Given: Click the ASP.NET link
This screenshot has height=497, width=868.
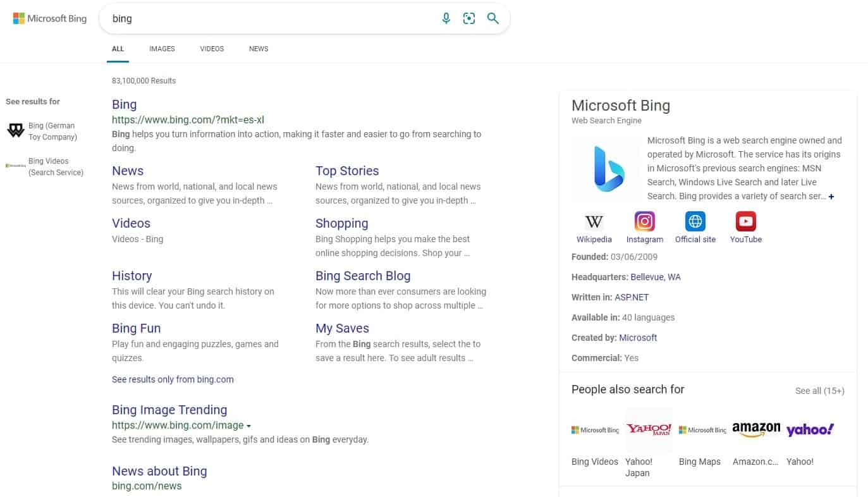Looking at the screenshot, I should tap(632, 297).
